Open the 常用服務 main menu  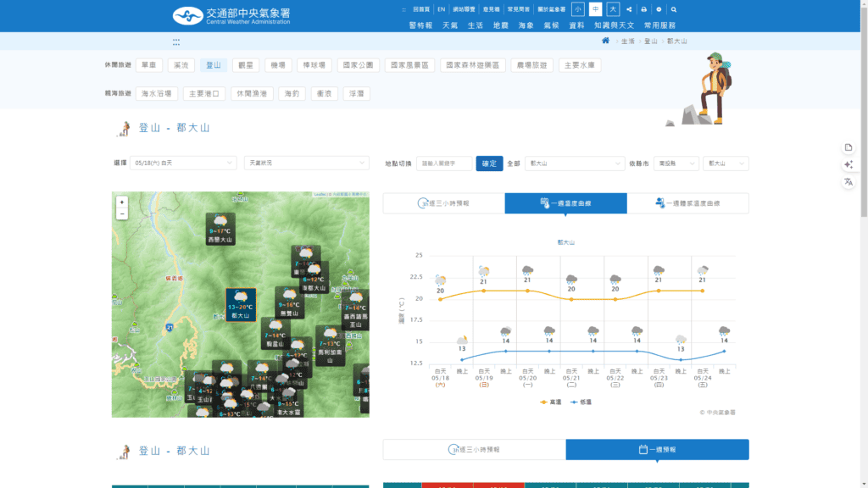(x=659, y=25)
